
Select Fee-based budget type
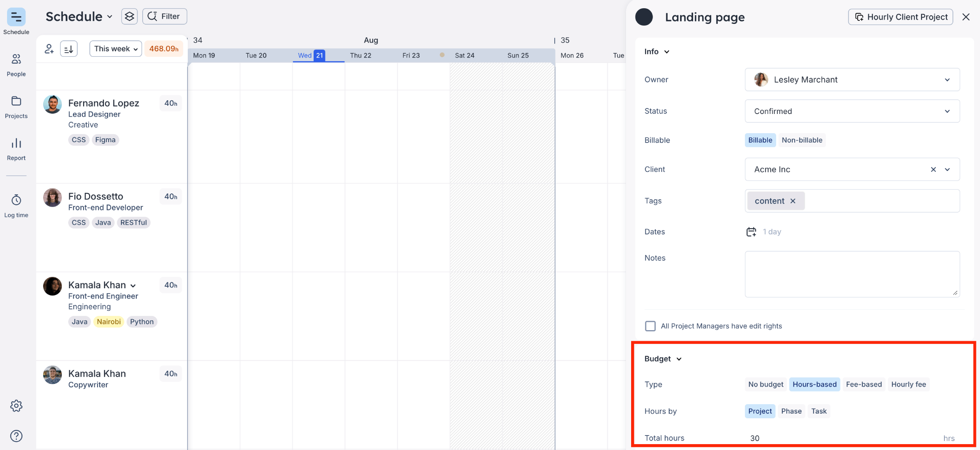pyautogui.click(x=864, y=384)
